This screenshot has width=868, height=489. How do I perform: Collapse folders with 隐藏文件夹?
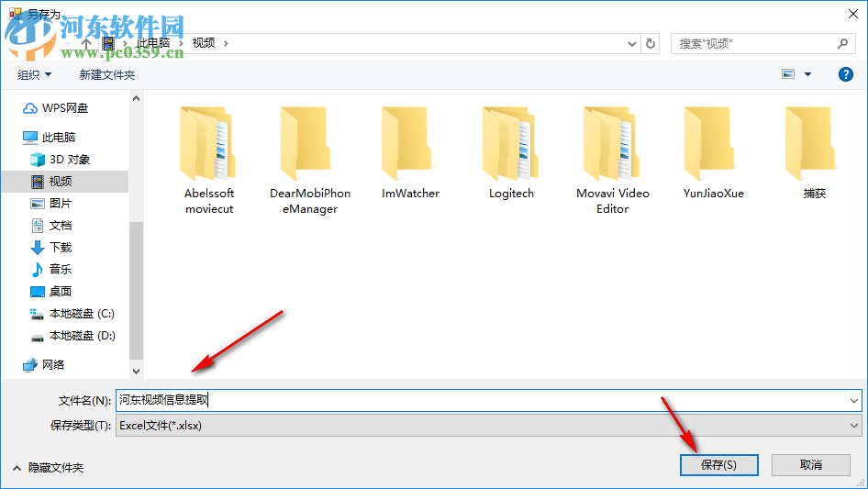tap(48, 468)
